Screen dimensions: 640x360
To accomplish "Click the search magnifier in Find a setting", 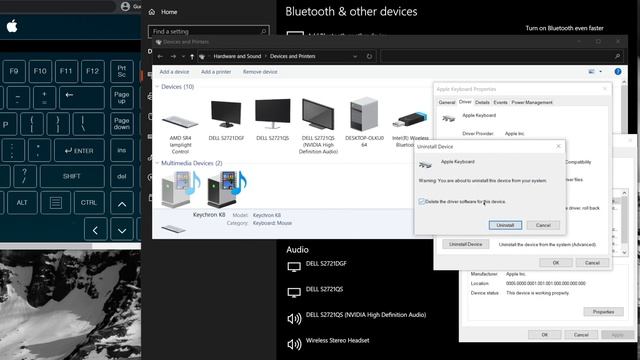I will click(x=263, y=31).
